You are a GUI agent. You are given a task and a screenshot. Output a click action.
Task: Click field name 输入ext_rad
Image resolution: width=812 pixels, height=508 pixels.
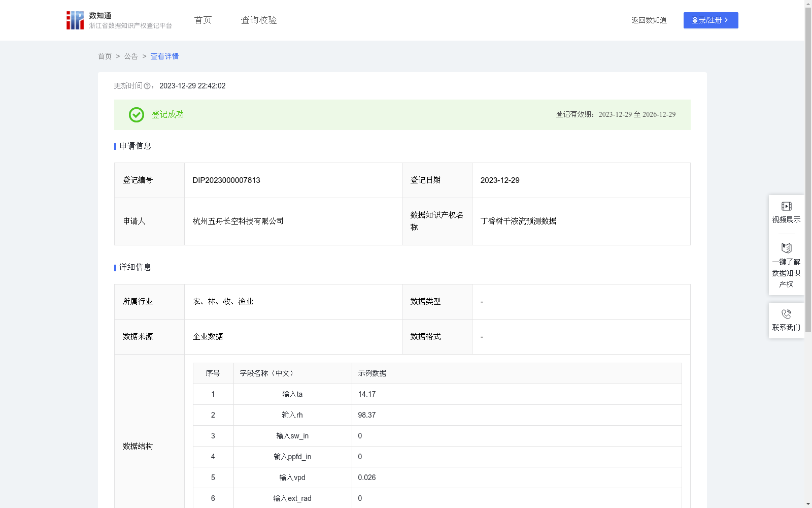coord(292,498)
